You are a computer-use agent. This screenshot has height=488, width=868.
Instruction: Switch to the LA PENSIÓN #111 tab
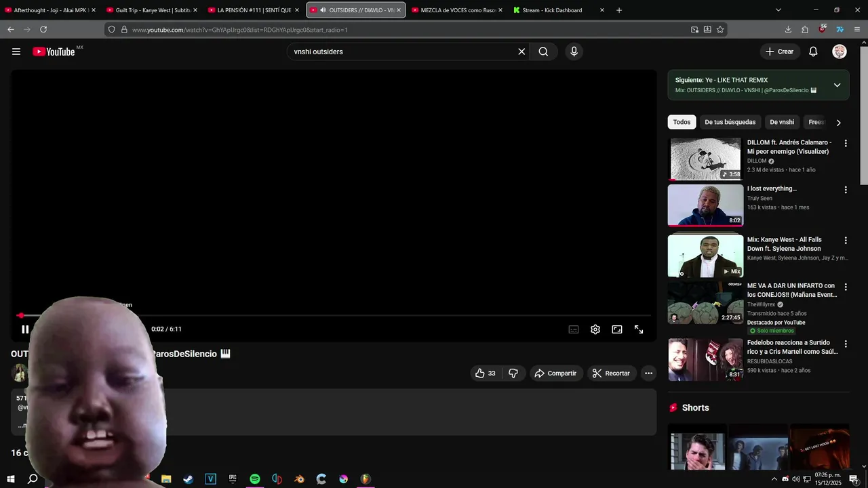[x=252, y=10]
